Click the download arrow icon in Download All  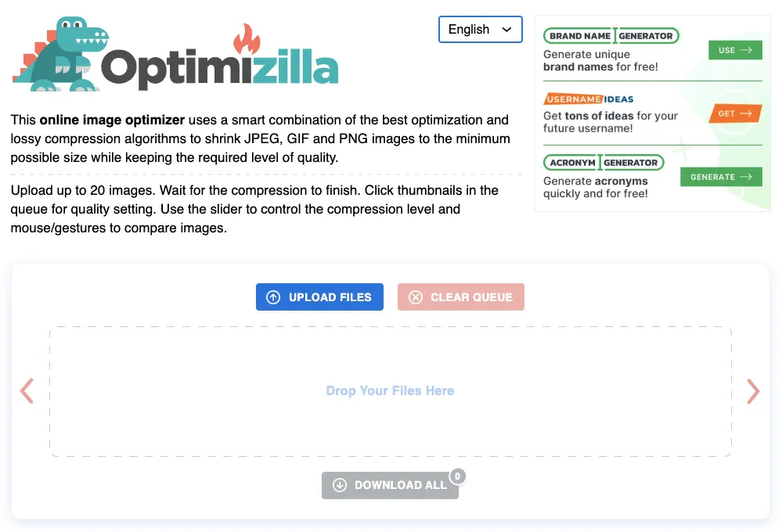[340, 485]
